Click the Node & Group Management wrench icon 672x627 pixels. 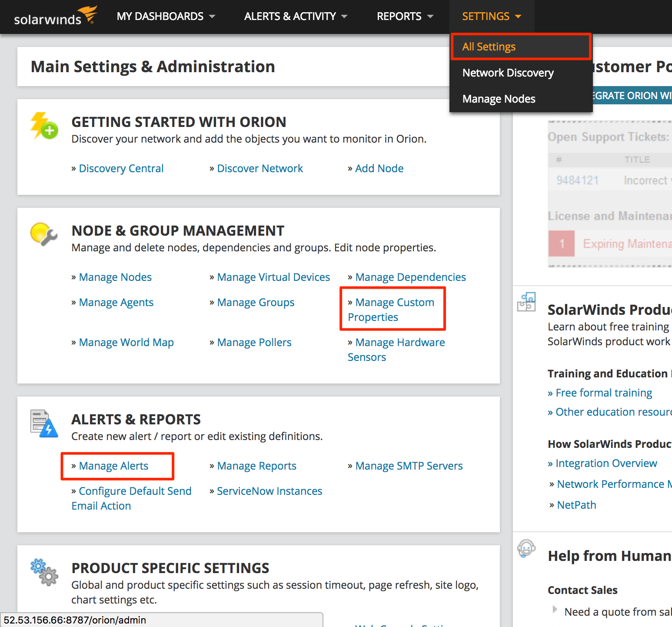coord(44,234)
